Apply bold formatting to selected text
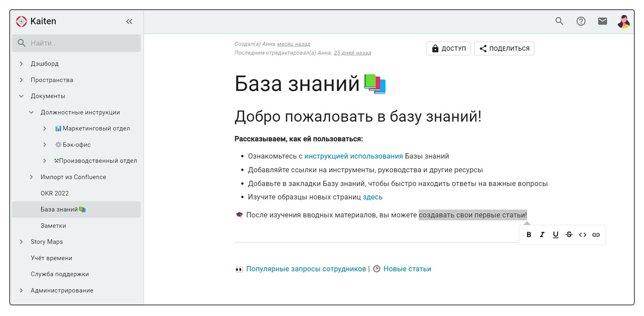644x316 pixels. [529, 235]
